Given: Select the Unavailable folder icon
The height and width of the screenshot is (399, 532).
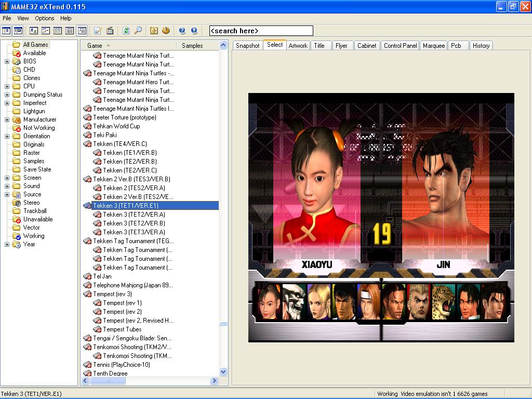Looking at the screenshot, I should click(17, 219).
